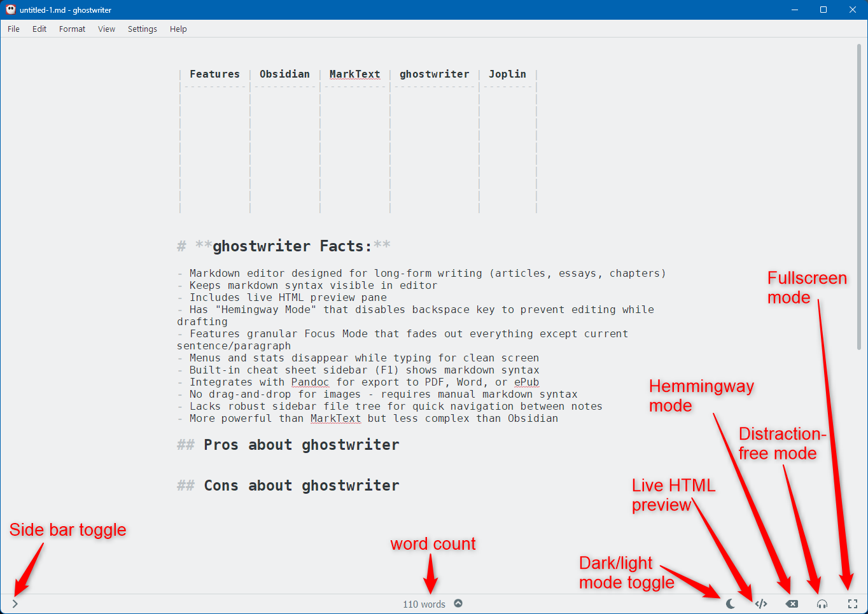Click the line 'More powerful than MarkText'
Screen dimensions: 868x614
(374, 418)
